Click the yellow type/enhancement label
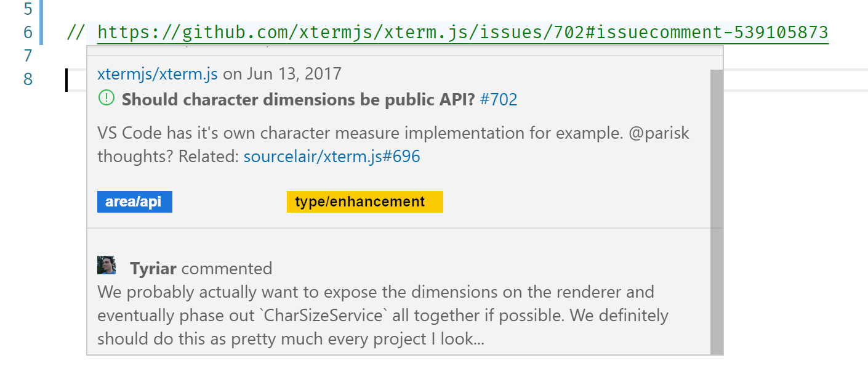The height and width of the screenshot is (392, 868). pos(364,202)
